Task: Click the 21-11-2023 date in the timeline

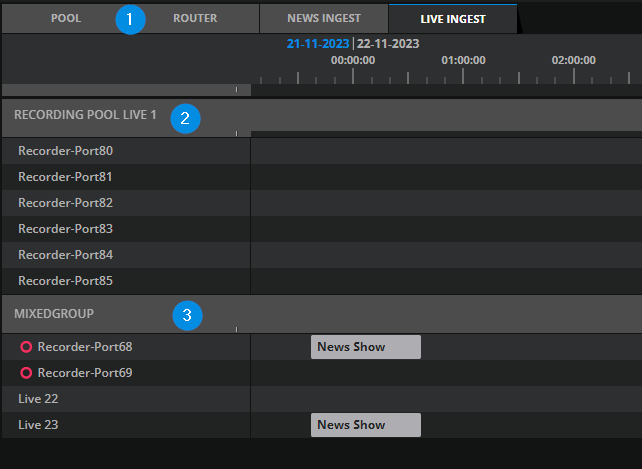Action: point(318,44)
